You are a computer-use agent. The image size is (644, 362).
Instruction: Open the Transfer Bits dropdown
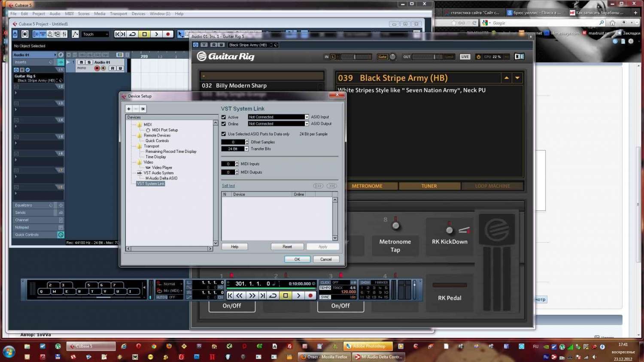(246, 149)
